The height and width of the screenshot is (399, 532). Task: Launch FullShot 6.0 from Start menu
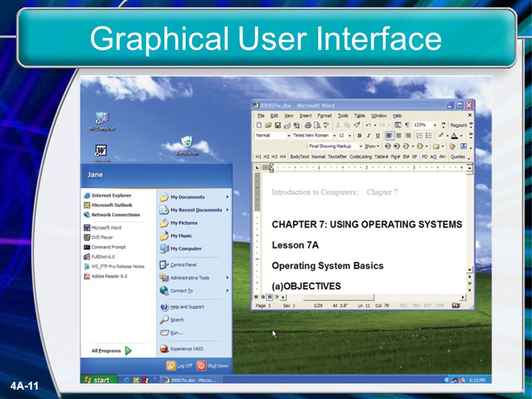99,257
